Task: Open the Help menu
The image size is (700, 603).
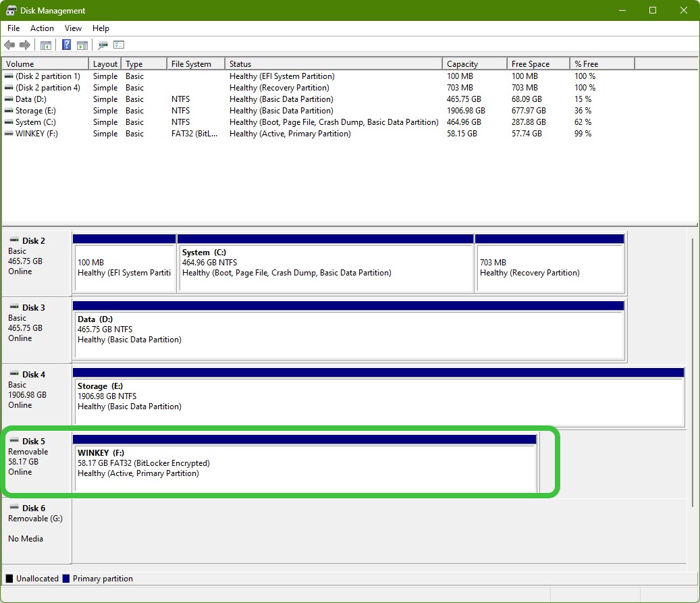Action: [101, 28]
